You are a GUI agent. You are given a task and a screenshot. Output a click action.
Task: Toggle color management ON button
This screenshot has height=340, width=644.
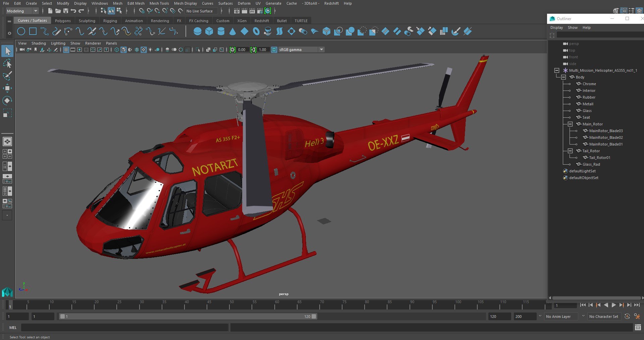(x=274, y=50)
